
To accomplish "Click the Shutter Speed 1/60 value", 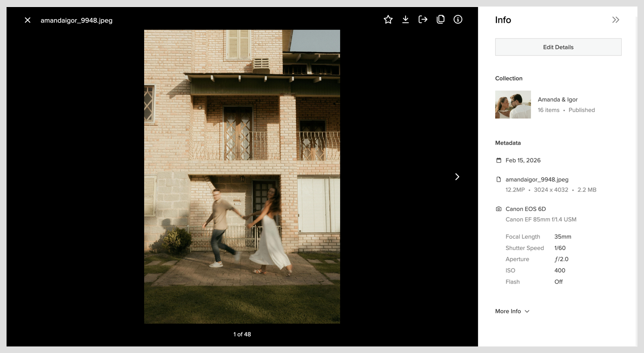I will tap(560, 248).
